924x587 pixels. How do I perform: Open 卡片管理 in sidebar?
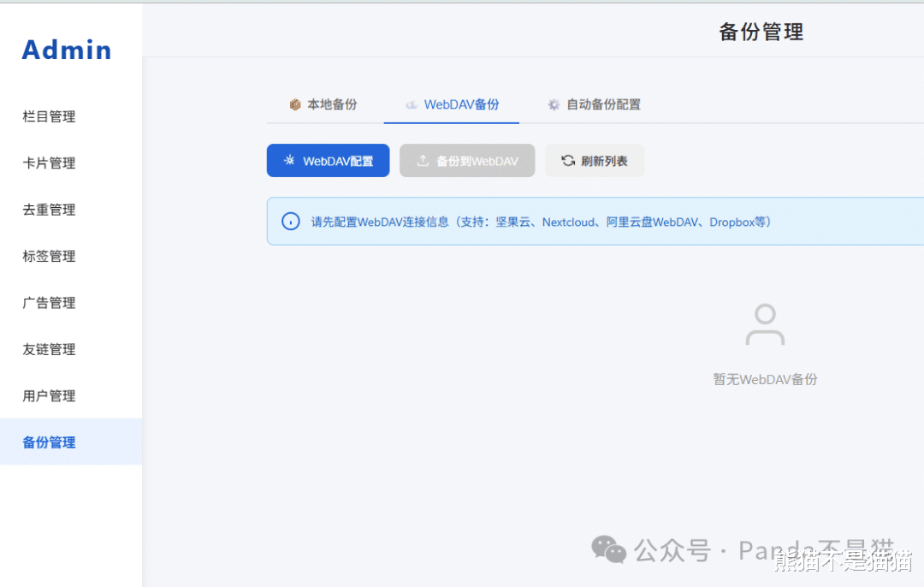pos(49,163)
